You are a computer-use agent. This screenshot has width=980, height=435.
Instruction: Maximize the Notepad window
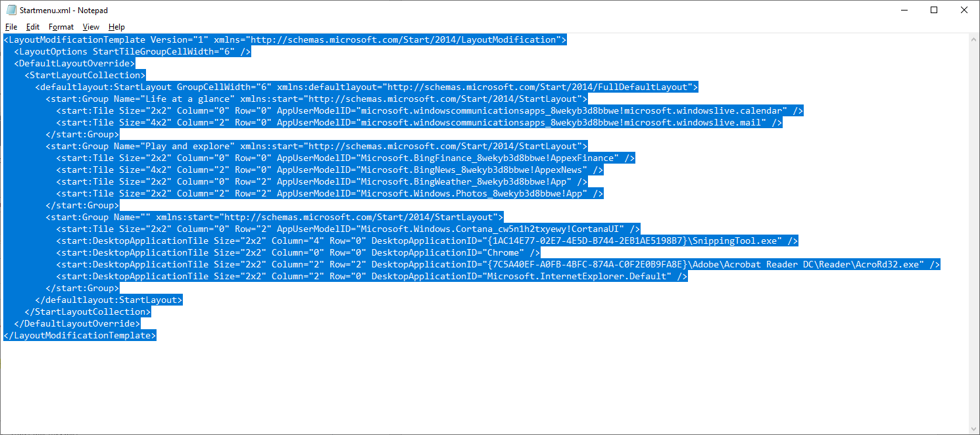coord(934,10)
